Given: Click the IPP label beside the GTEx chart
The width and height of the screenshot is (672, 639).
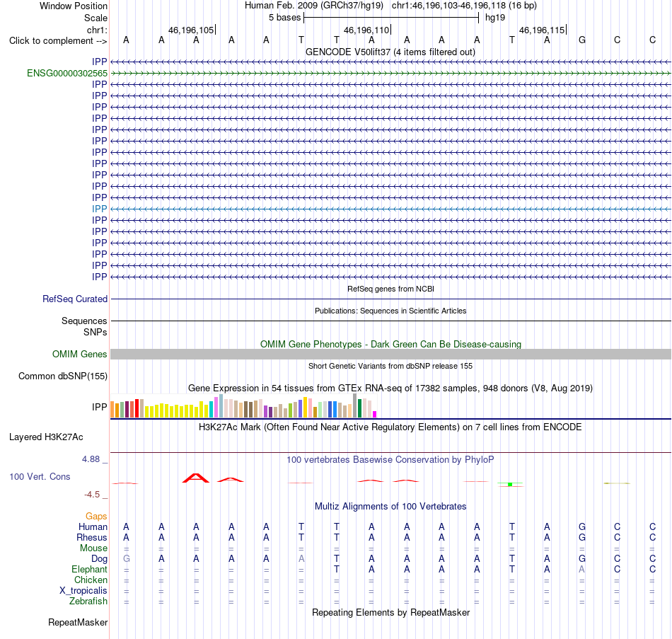Looking at the screenshot, I should tap(100, 407).
